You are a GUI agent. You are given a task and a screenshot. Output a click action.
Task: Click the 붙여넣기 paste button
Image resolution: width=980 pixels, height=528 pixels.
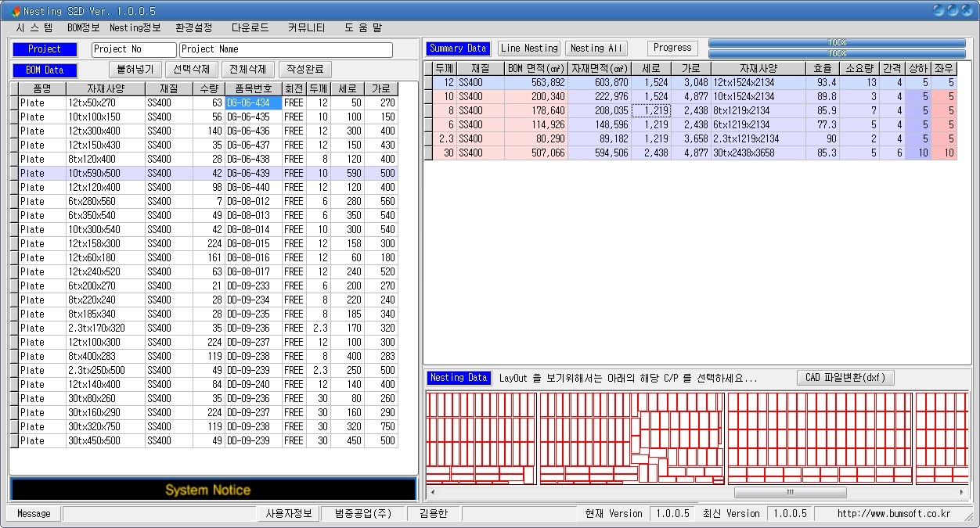click(x=135, y=70)
